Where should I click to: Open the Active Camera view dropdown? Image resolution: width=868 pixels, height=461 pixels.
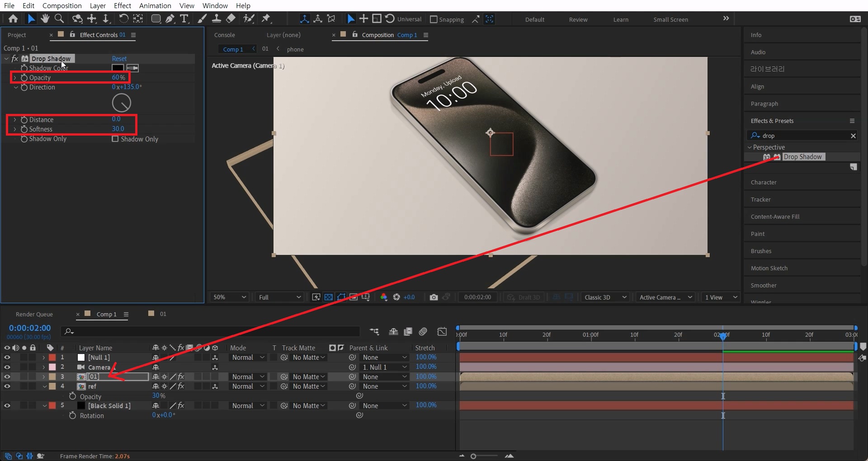tap(665, 297)
